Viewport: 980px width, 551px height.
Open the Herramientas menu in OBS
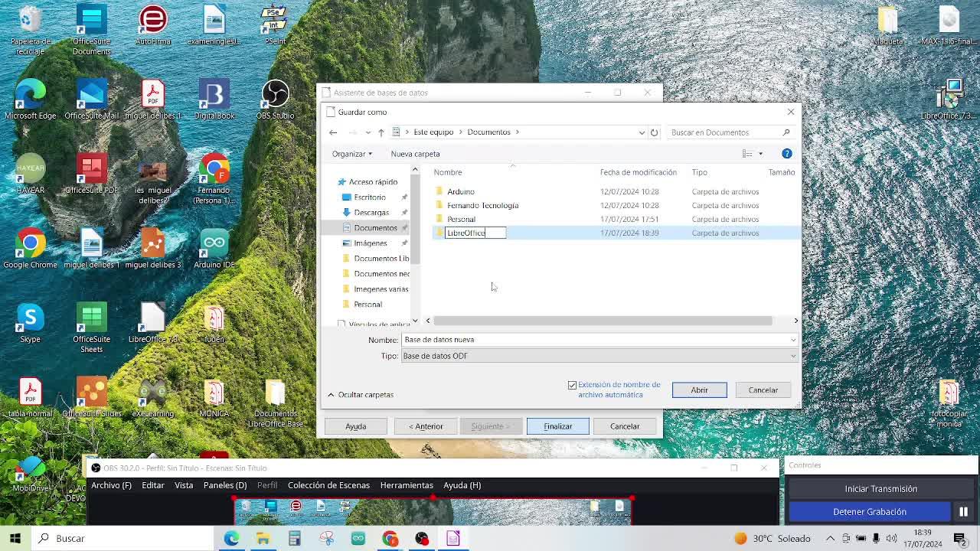pos(407,485)
